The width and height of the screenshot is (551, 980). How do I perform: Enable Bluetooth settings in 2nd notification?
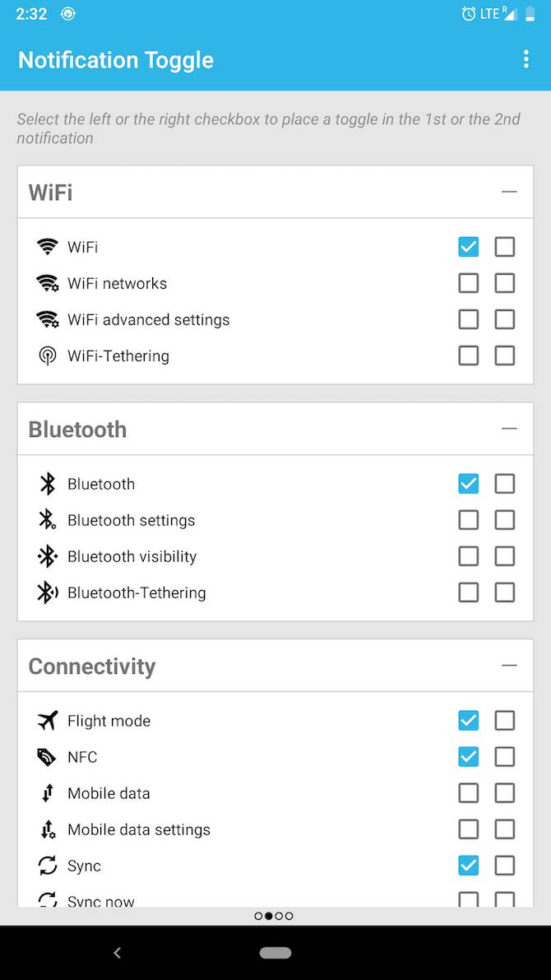coord(505,520)
